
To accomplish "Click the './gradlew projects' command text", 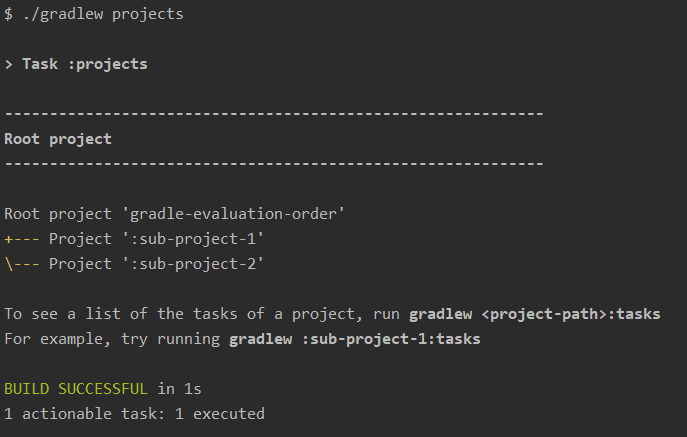I will click(x=99, y=15).
